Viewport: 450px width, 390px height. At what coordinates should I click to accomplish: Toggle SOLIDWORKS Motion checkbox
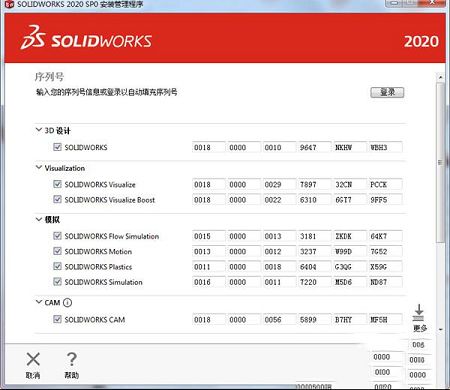[57, 251]
